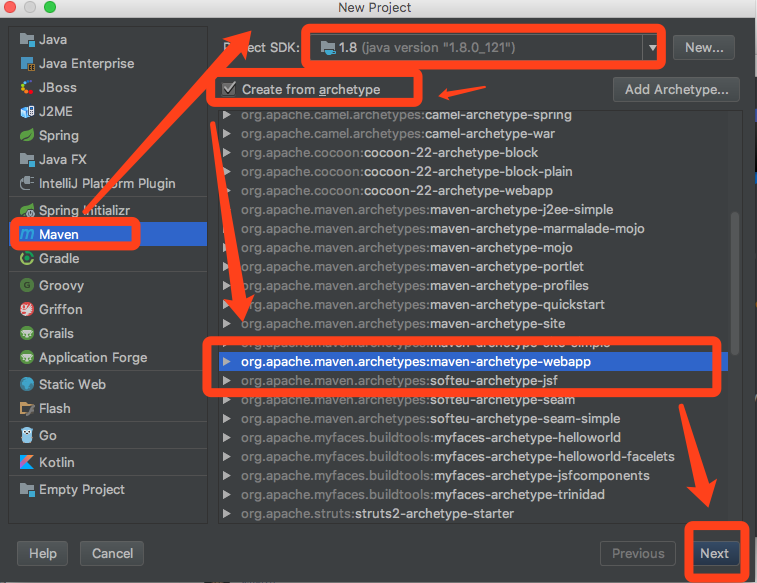
Task: Toggle Create from archetype checkbox
Action: pos(229,89)
